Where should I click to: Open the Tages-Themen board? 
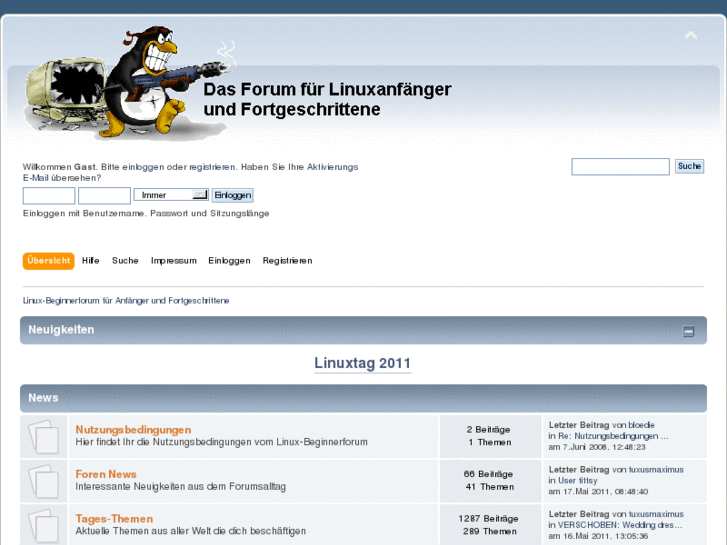coord(114,519)
